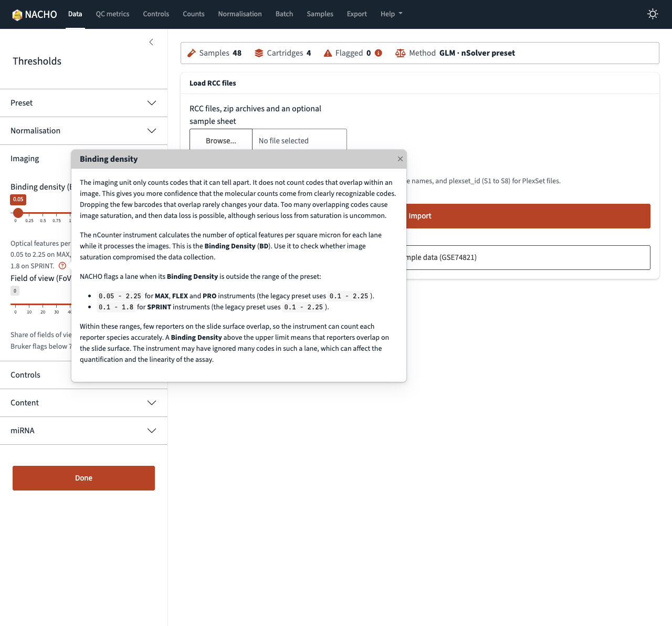Screen dimensions: 672x626
Task: Click the Flagged warning triangle icon
Action: 328,53
